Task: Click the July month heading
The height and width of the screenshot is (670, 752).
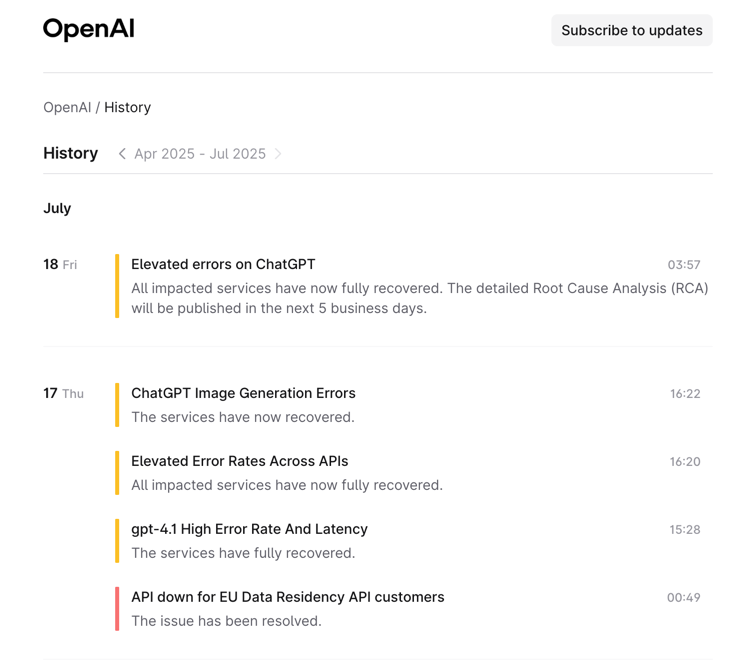Action: pos(57,208)
